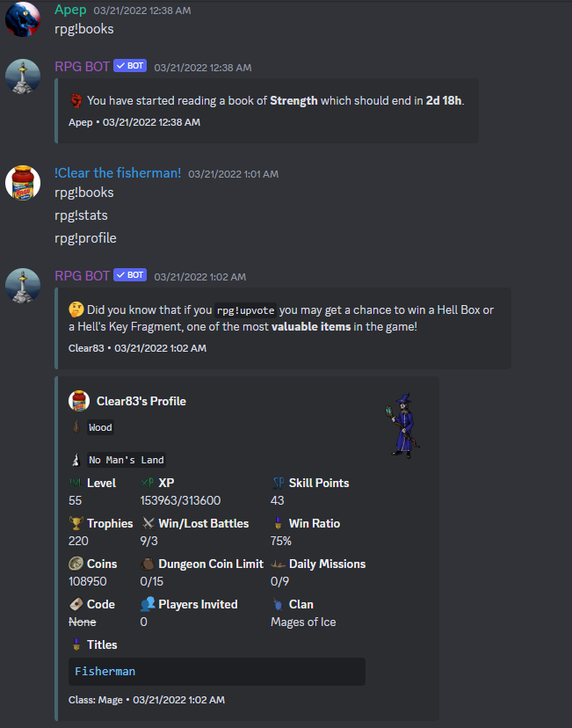The width and height of the screenshot is (572, 728).
Task: Open RPG BOT's sword avatar on first reply
Action: [23, 76]
